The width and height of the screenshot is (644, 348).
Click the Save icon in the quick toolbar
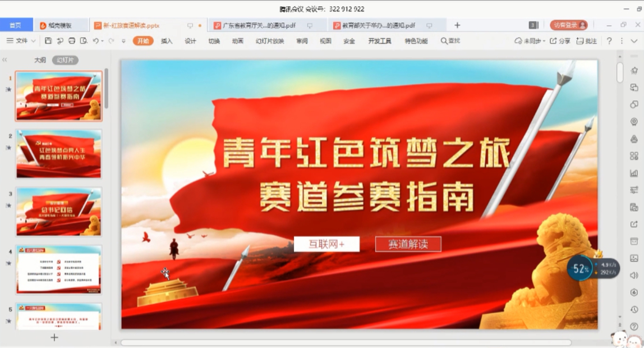[x=48, y=40]
